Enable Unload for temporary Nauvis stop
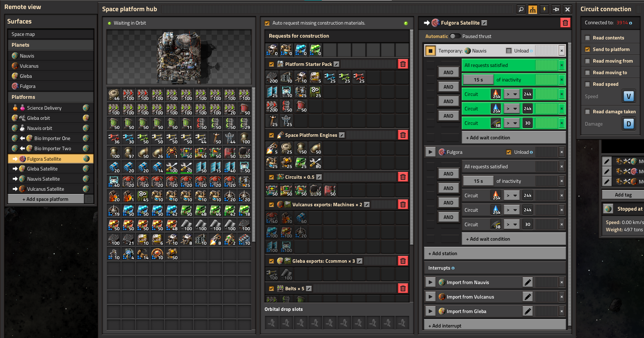The image size is (644, 338). [x=509, y=51]
